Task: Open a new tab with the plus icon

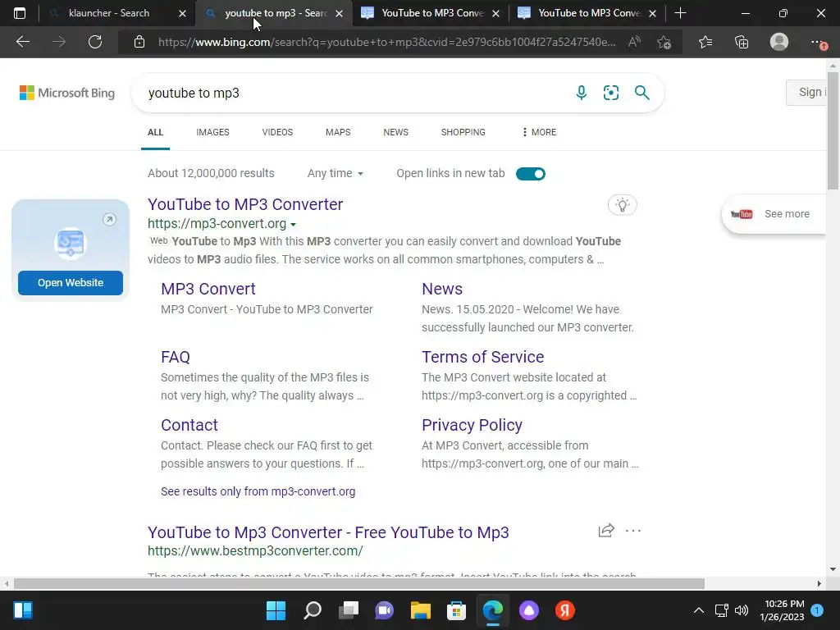Action: [680, 13]
